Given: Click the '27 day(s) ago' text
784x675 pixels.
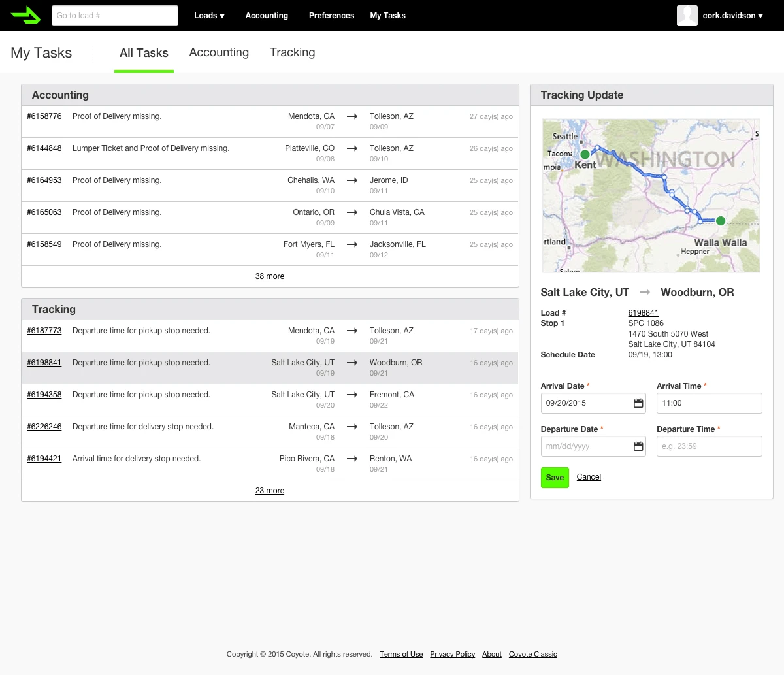Looking at the screenshot, I should click(x=491, y=116).
